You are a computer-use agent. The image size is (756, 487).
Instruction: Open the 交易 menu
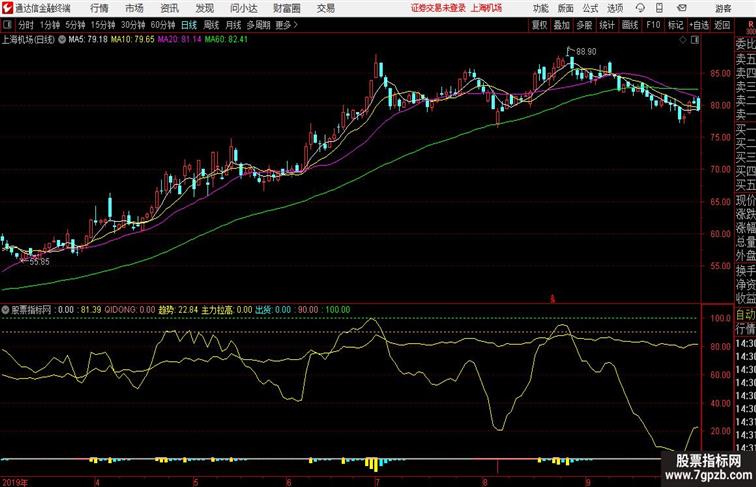click(x=325, y=8)
